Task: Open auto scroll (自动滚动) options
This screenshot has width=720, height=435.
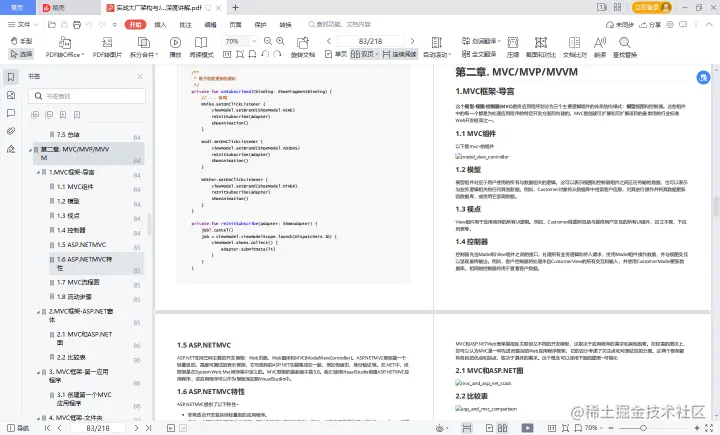Action: click(437, 47)
